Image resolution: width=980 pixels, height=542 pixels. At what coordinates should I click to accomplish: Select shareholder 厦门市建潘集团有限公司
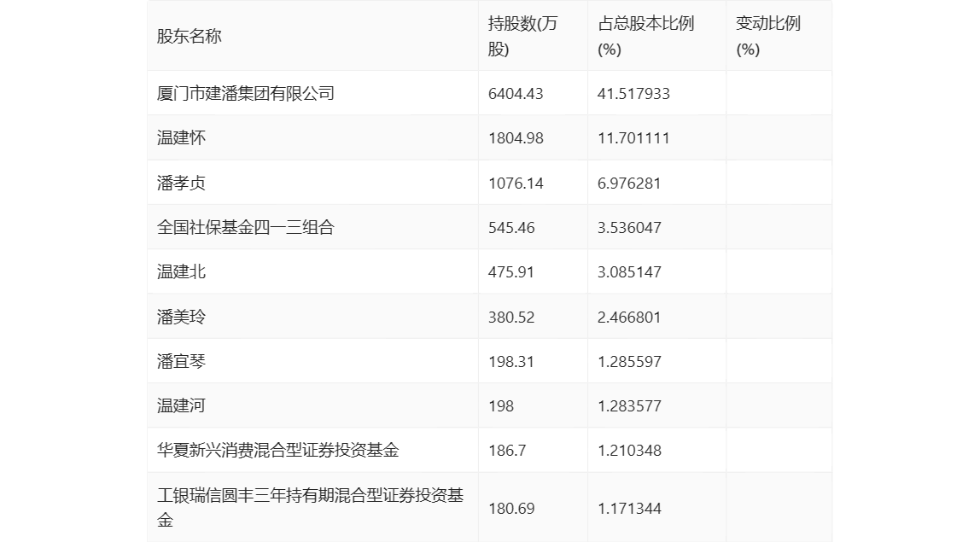tap(246, 94)
